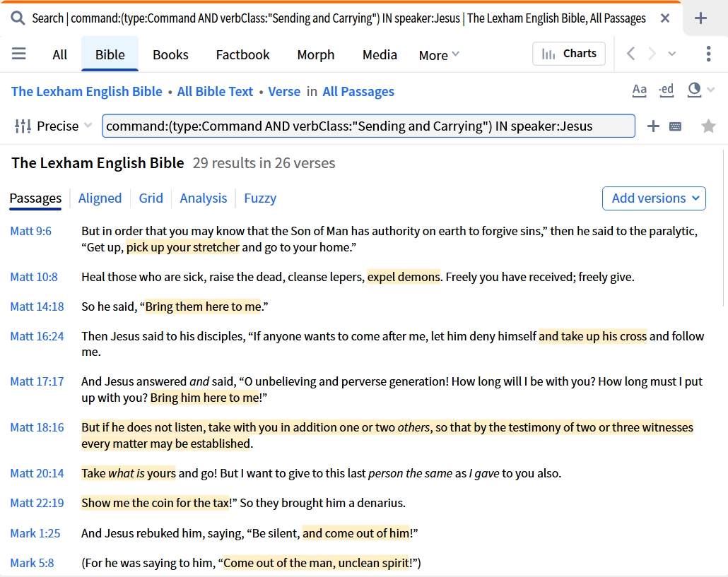This screenshot has height=577, width=728.
Task: Open the Charts view
Action: (569, 54)
